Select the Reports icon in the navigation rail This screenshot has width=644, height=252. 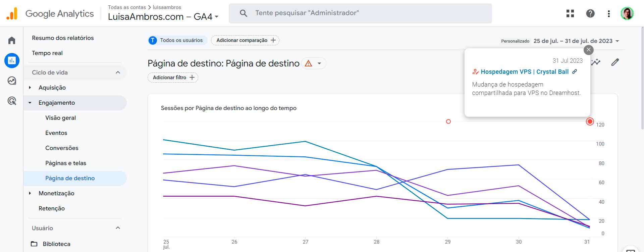pyautogui.click(x=11, y=60)
